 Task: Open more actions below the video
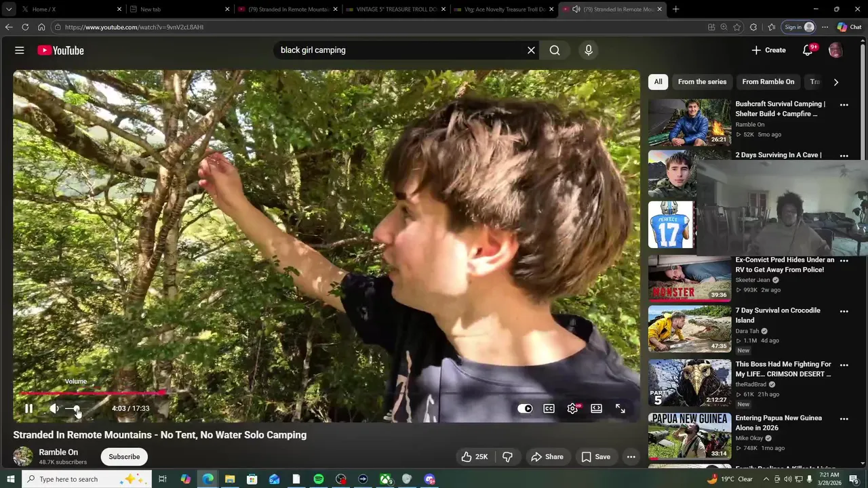tap(631, 457)
